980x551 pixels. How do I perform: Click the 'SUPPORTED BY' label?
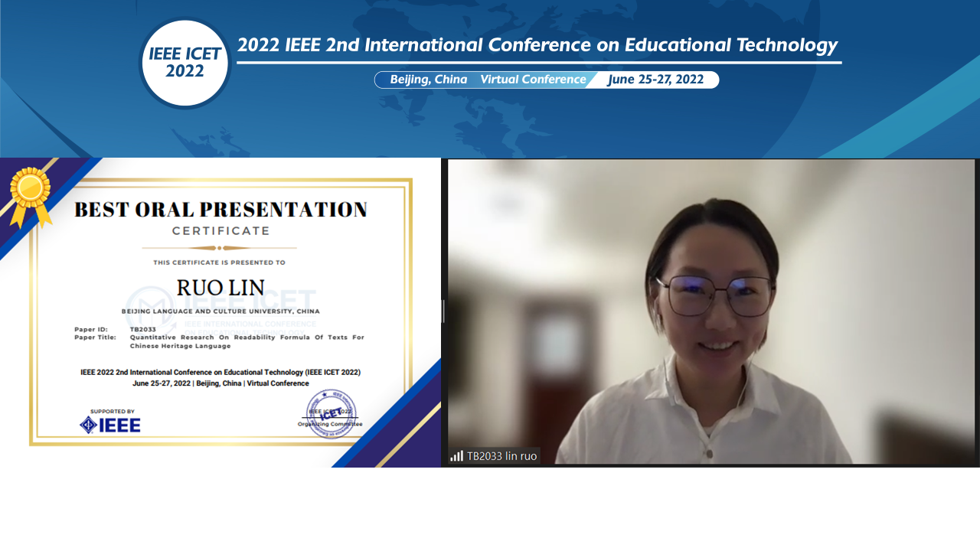(x=112, y=411)
